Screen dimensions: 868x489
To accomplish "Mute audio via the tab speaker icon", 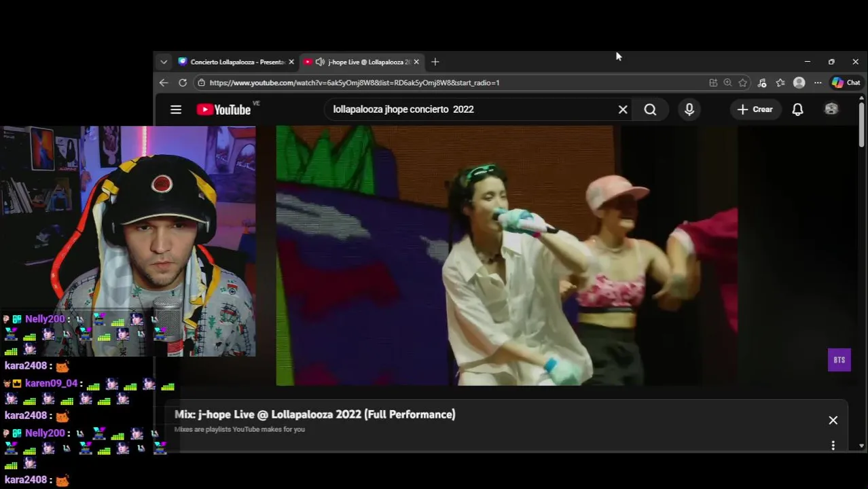I will click(x=320, y=62).
